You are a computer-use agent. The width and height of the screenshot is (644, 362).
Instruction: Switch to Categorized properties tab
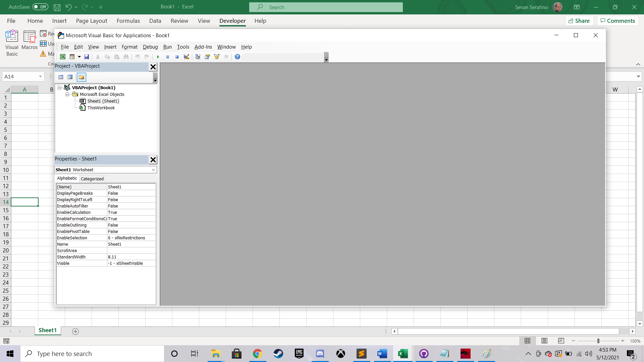[x=92, y=179]
